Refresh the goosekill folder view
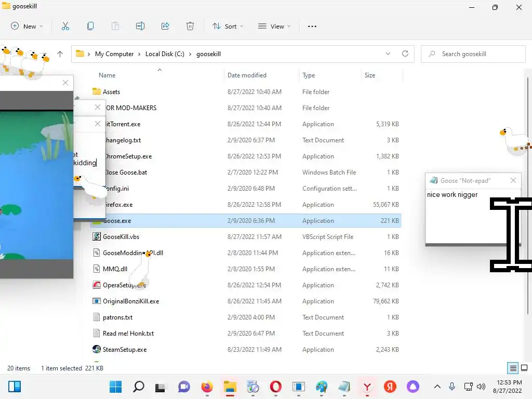Screen dimensions: 532x399 click(x=405, y=54)
